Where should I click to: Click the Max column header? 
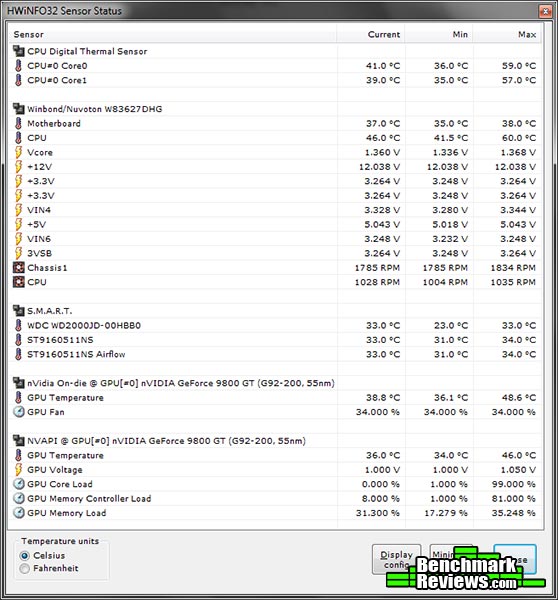[x=507, y=34]
